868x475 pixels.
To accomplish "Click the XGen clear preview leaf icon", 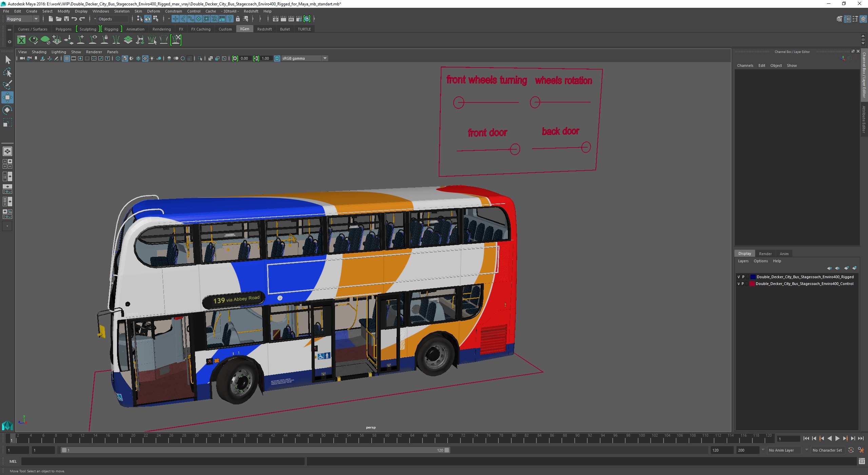I will click(45, 40).
